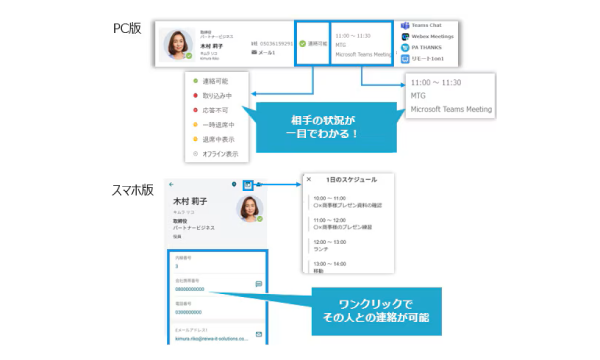Open the 10:00 ~ 11:00 schedule entry
This screenshot has height=360, width=600.
347,202
